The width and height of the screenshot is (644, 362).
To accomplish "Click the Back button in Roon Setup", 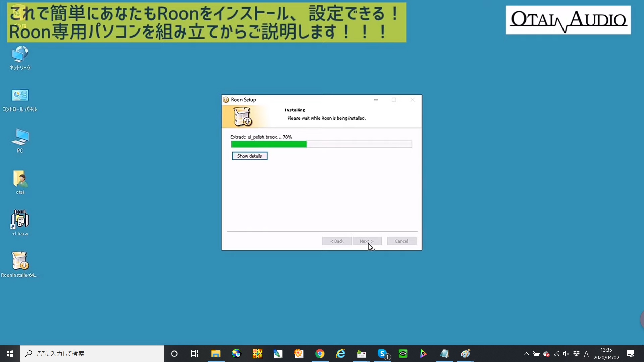I will click(x=337, y=241).
